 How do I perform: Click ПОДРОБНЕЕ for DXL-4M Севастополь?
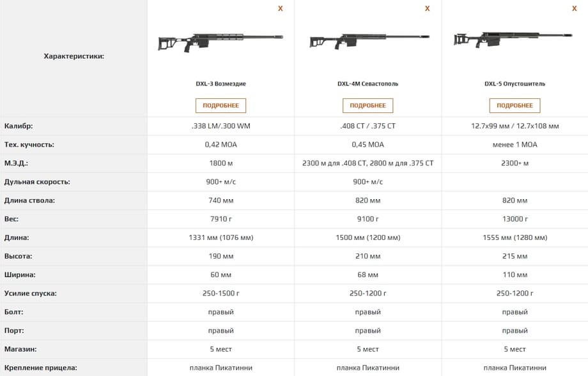(367, 105)
